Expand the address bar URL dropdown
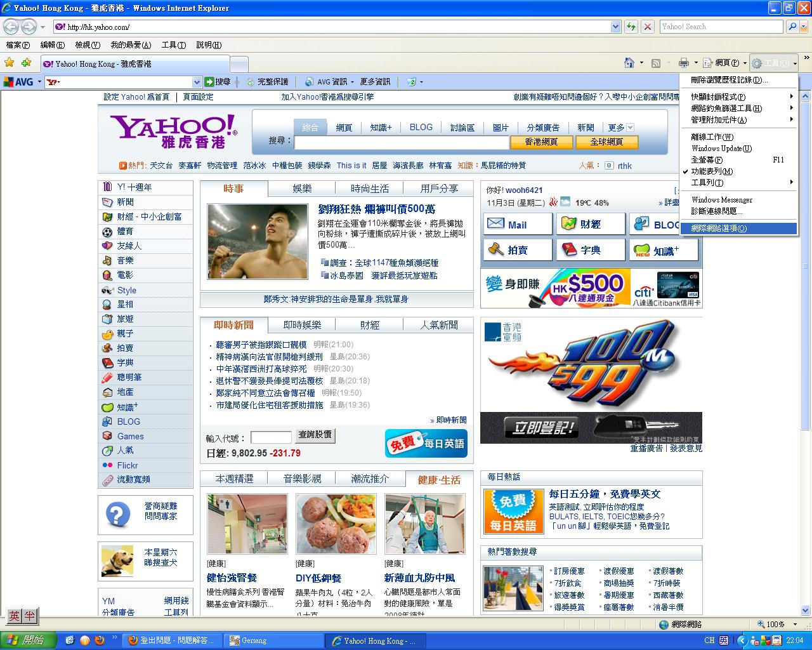 point(615,27)
